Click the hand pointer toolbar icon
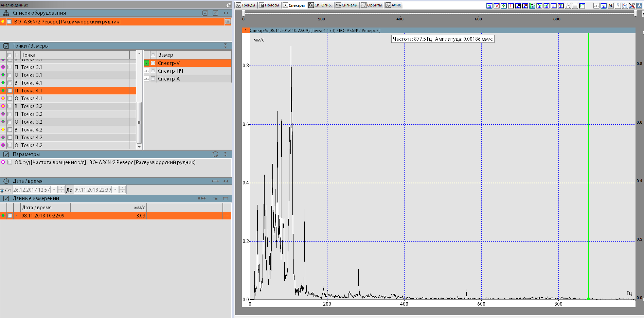The image size is (644, 318). click(x=568, y=5)
